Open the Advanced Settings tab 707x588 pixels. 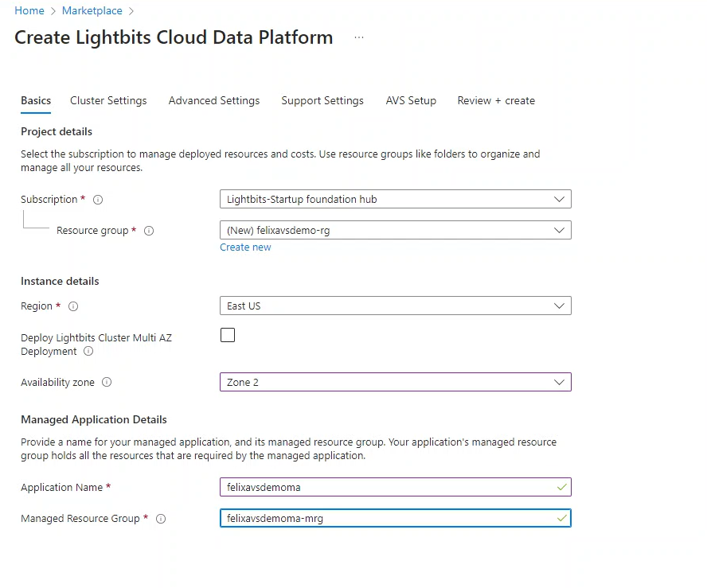coord(214,100)
